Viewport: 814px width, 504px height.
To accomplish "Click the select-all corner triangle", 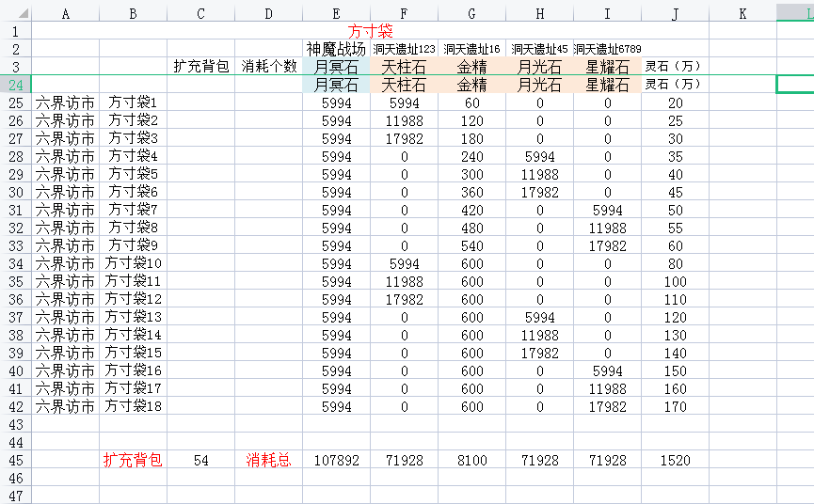I will (23, 14).
